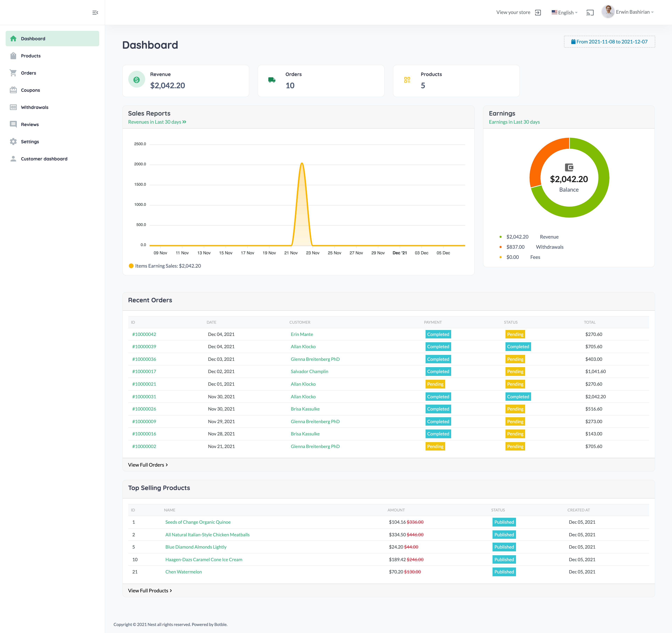The height and width of the screenshot is (633, 672).
Task: Open product Chen Watermelon
Action: (184, 572)
